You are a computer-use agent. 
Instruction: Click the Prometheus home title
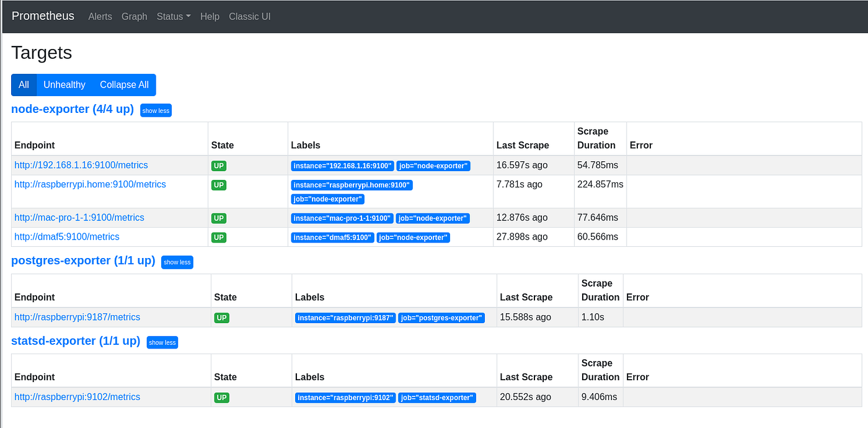[43, 16]
